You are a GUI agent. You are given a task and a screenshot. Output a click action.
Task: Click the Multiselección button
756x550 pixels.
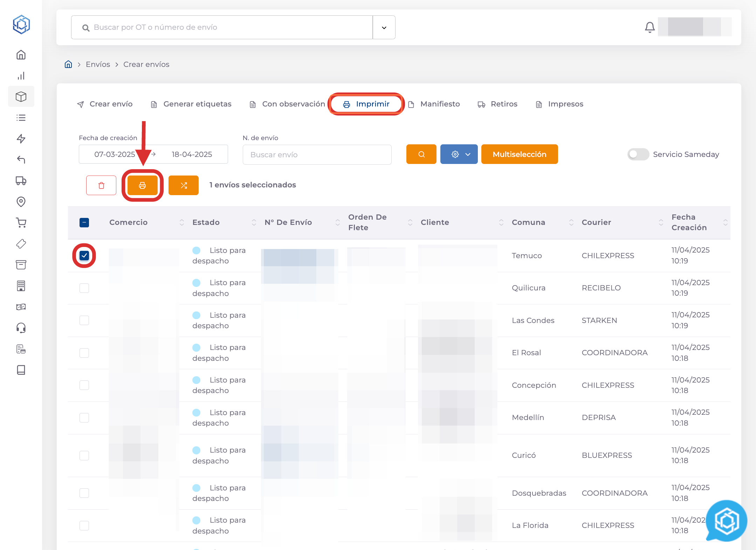[x=519, y=154]
